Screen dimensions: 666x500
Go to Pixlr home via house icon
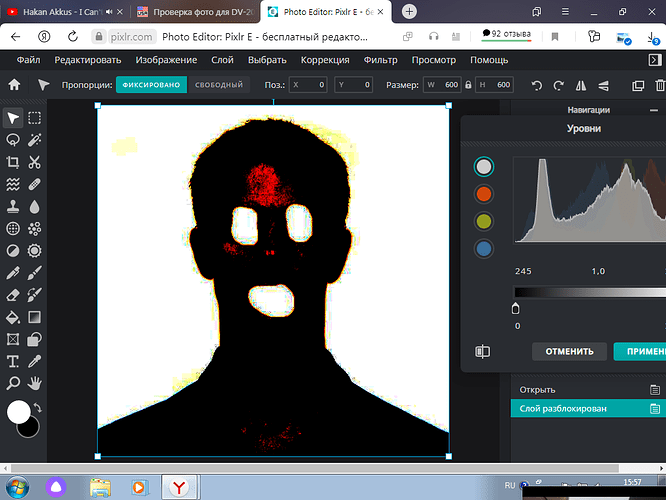14,85
